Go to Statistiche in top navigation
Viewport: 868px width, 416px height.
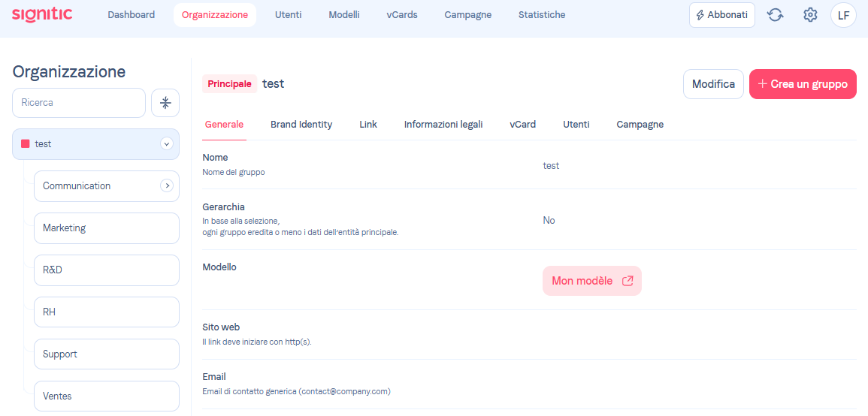tap(542, 15)
